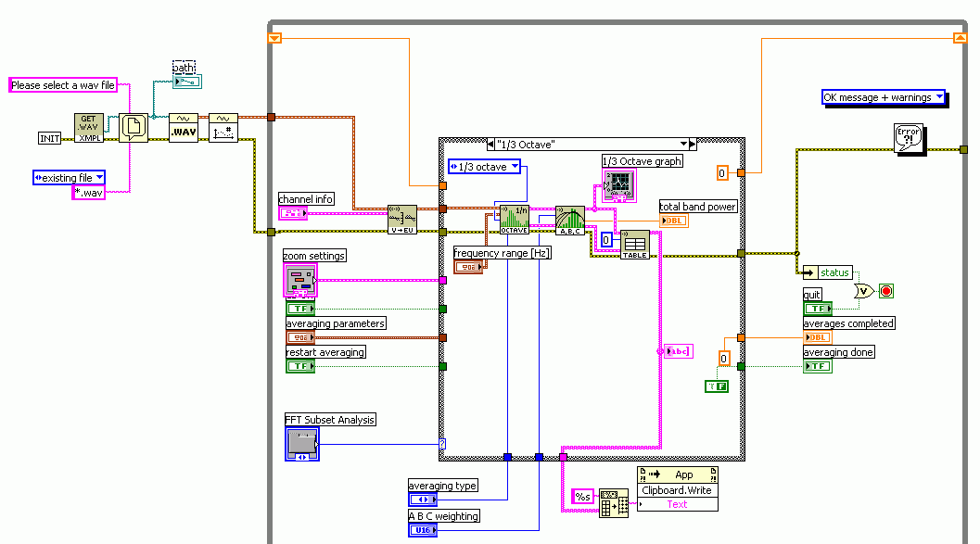980x544 pixels.
Task: Click the loop stop condition terminal
Action: [885, 291]
